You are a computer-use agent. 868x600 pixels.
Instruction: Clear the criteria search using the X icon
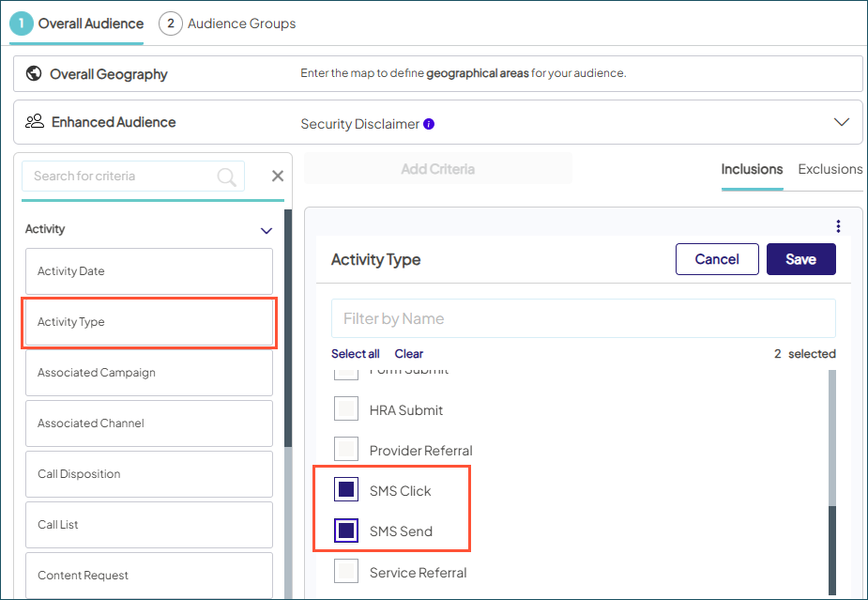tap(277, 176)
